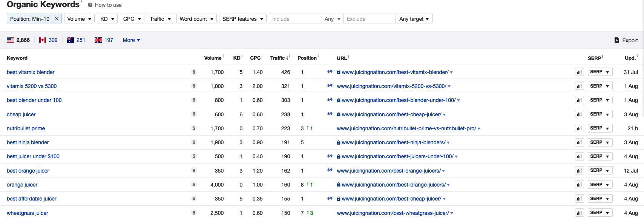Sort table by Volume column header
Screen dimensions: 644x219
(213, 58)
